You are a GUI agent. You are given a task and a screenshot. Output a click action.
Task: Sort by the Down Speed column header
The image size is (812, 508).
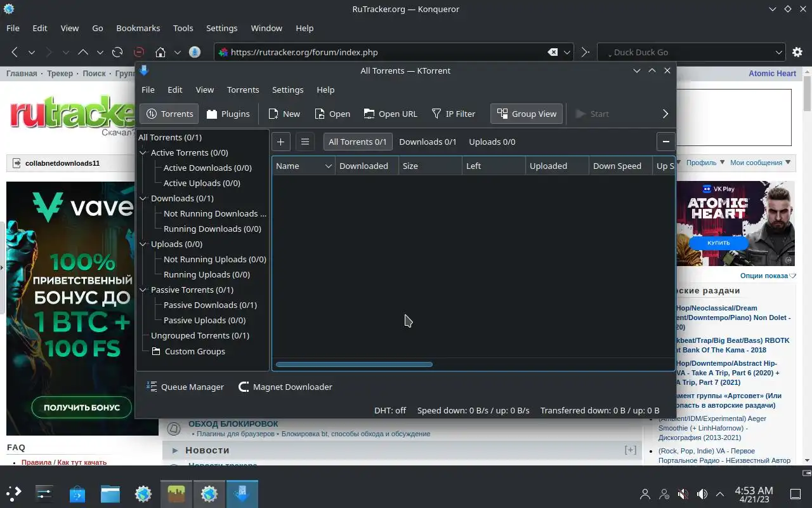click(x=620, y=166)
